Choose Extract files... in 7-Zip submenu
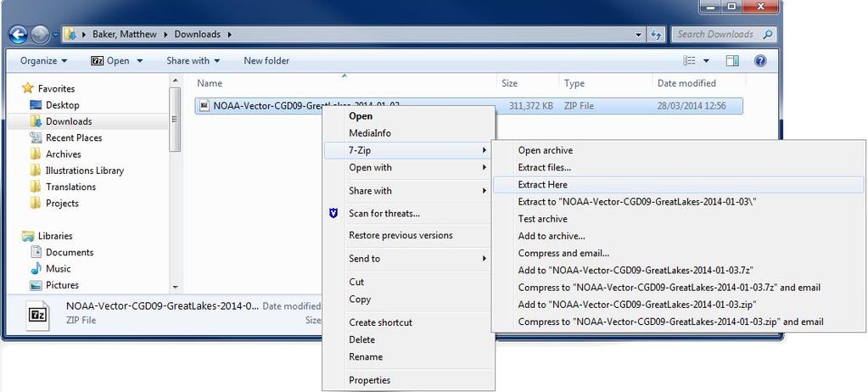 tap(678, 167)
